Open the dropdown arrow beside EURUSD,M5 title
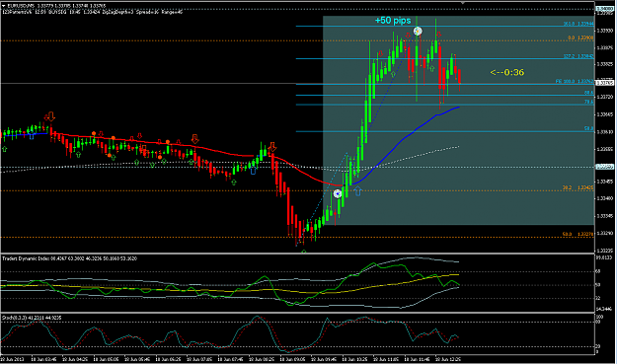The width and height of the screenshot is (617, 364). tap(4, 6)
